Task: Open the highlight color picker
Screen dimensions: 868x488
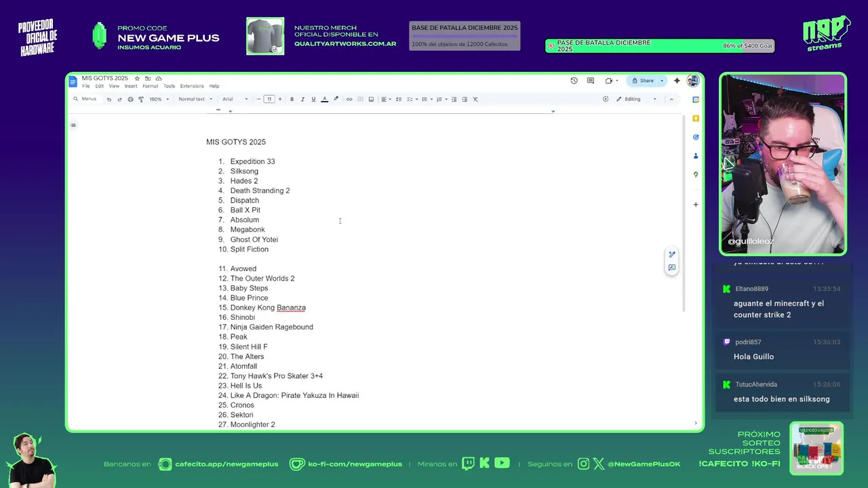Action: click(x=336, y=99)
